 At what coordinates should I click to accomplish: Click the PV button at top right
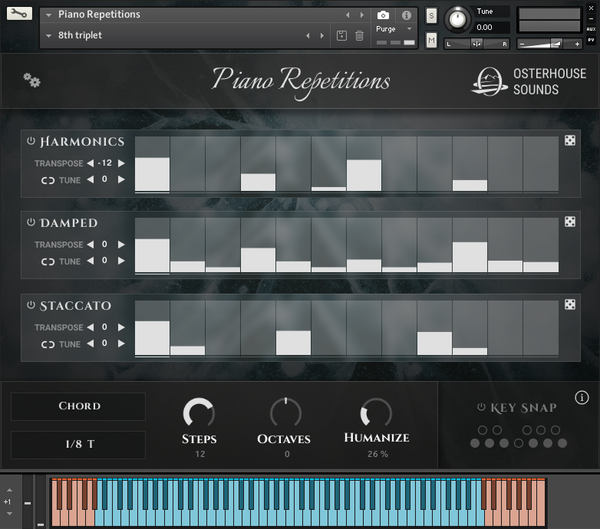point(591,40)
